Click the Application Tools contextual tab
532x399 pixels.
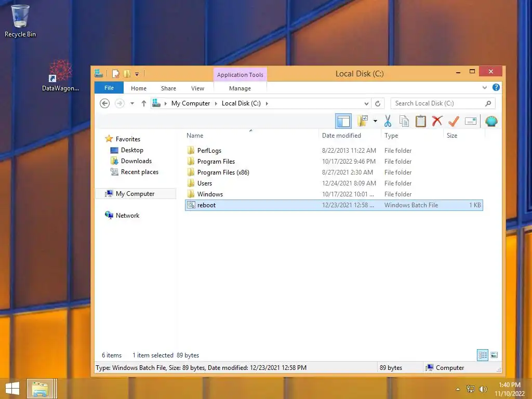pyautogui.click(x=240, y=75)
